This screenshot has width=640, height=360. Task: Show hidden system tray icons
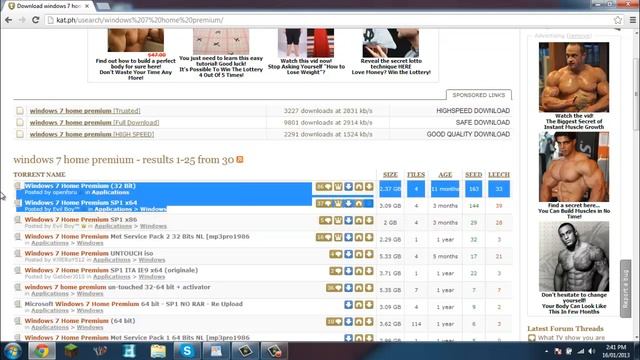pos(547,351)
